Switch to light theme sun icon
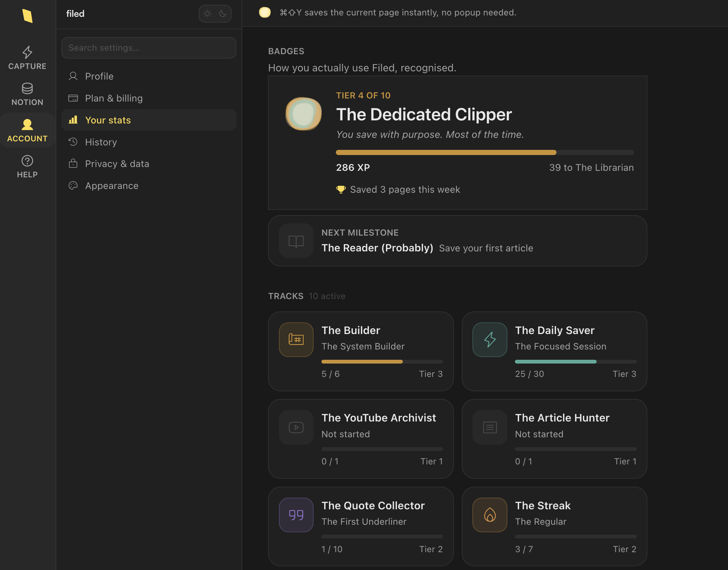Screen dimensions: 728x570 tap(208, 14)
